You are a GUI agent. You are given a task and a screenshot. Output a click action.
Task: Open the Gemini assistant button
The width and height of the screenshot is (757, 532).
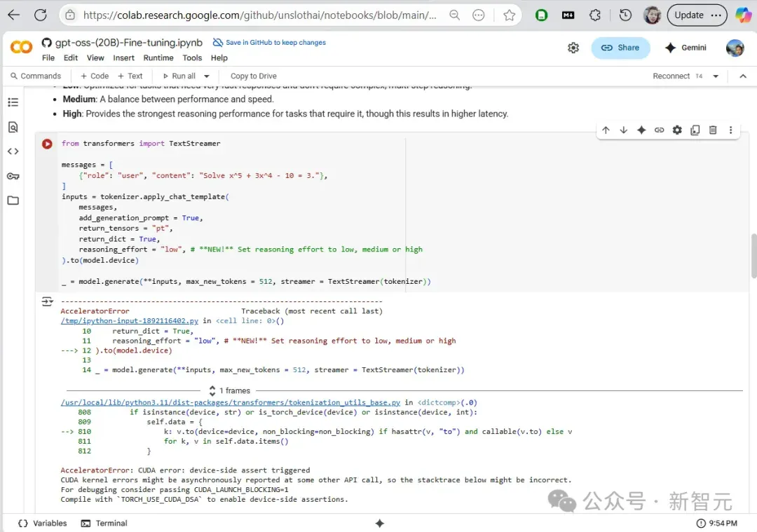[686, 48]
